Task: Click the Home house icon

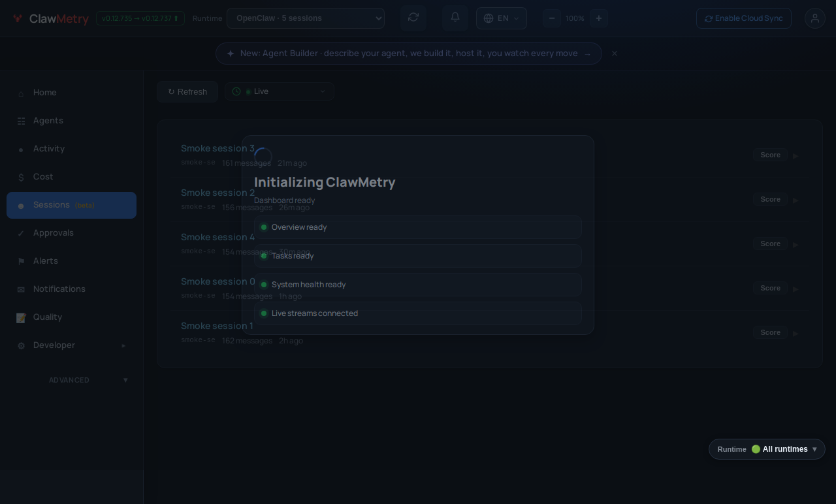Action: (21, 93)
